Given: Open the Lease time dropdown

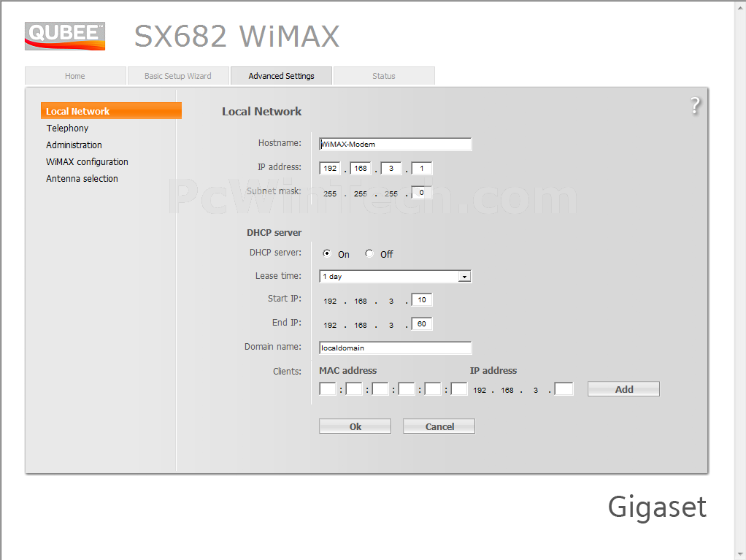Looking at the screenshot, I should [396, 277].
